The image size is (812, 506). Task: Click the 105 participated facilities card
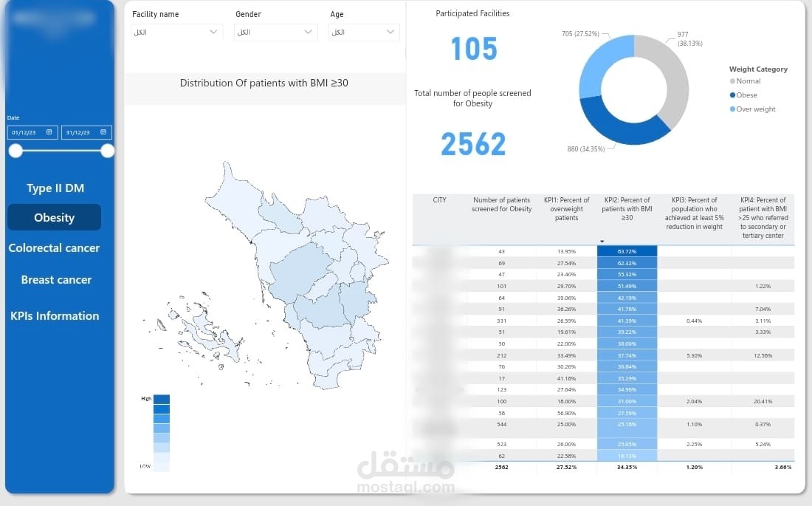tap(474, 49)
